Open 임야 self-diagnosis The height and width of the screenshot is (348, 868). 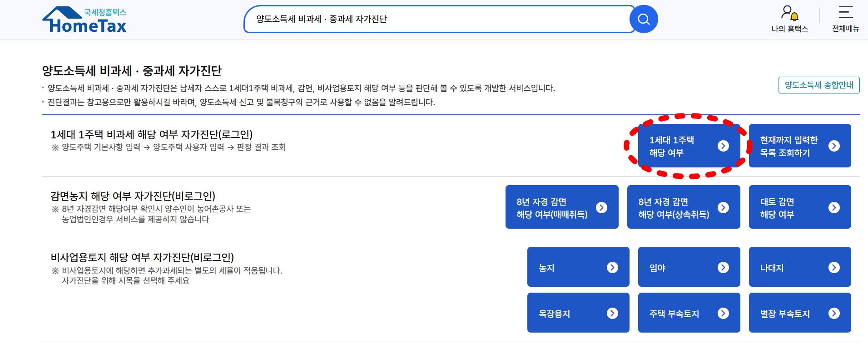coord(689,267)
